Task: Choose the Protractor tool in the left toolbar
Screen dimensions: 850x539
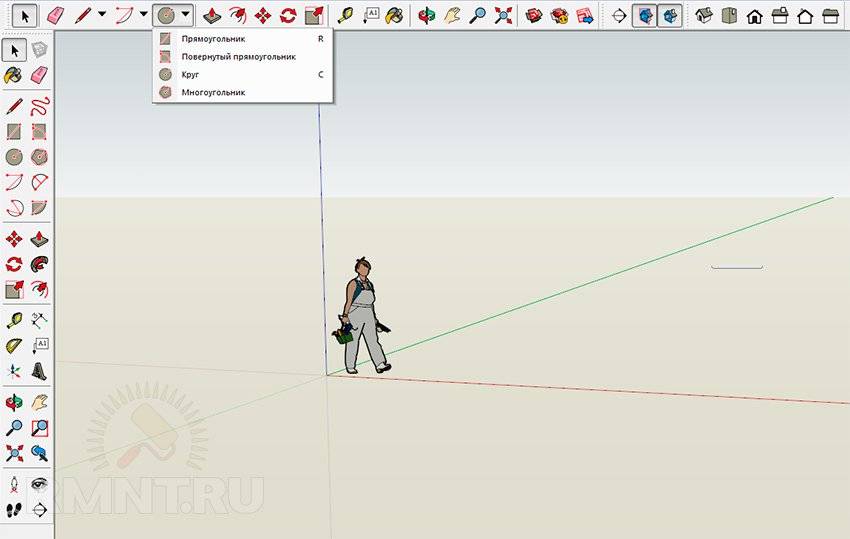Action: point(14,346)
